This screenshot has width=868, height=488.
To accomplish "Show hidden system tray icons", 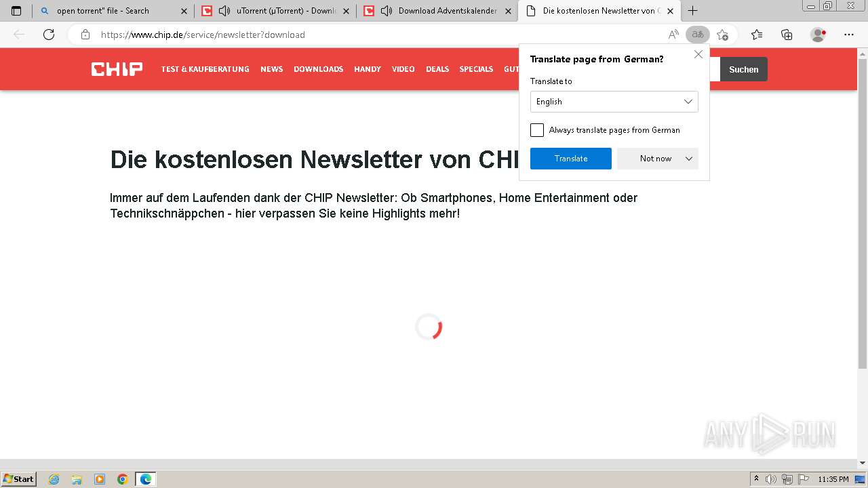I will pos(756,479).
